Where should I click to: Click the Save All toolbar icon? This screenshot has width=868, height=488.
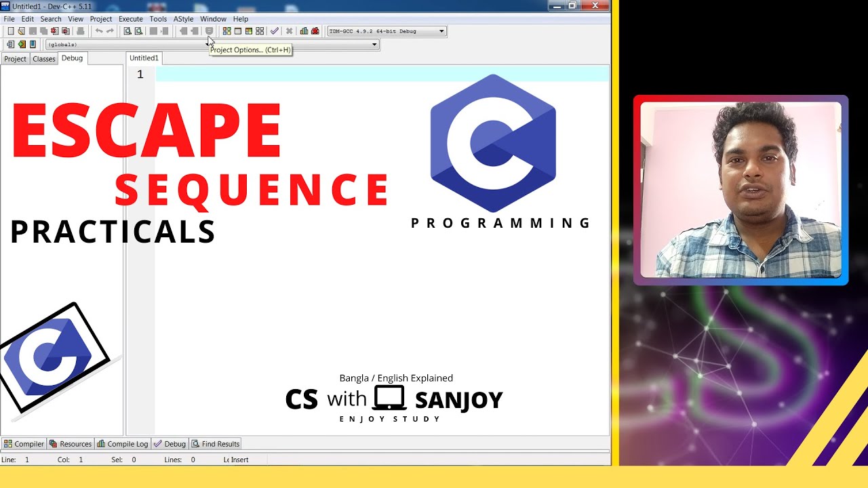43,31
